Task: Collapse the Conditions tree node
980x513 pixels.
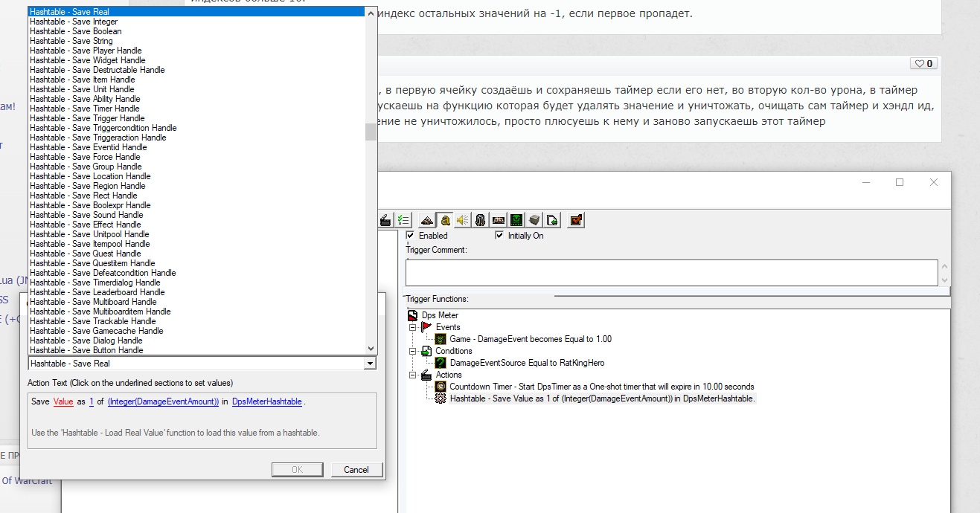Action: click(x=413, y=351)
